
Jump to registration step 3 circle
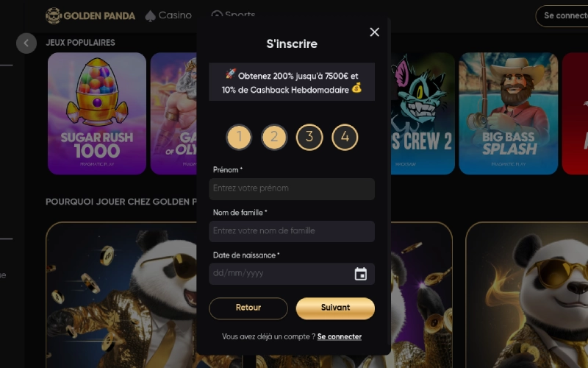[309, 137]
